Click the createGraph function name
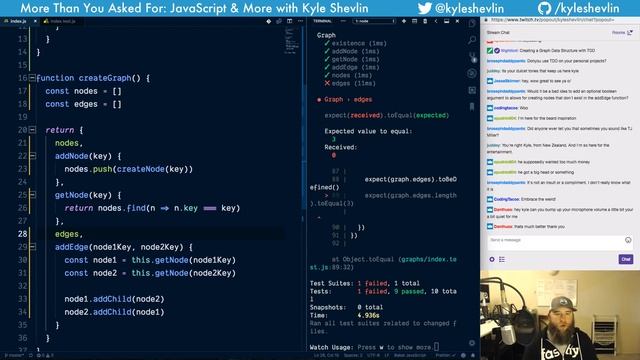Viewport: 640px width, 360px height. coord(105,78)
